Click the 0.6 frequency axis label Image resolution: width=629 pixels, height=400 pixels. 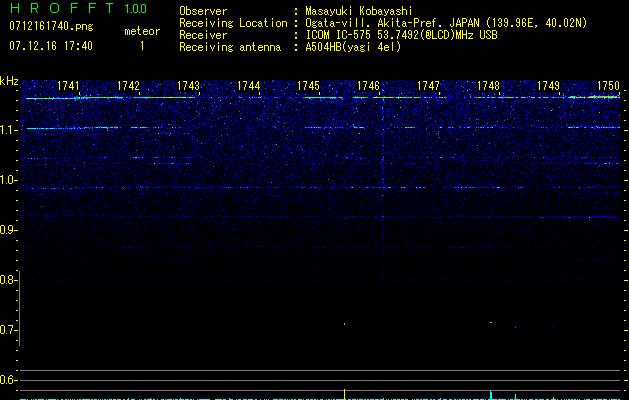pyautogui.click(x=7, y=380)
